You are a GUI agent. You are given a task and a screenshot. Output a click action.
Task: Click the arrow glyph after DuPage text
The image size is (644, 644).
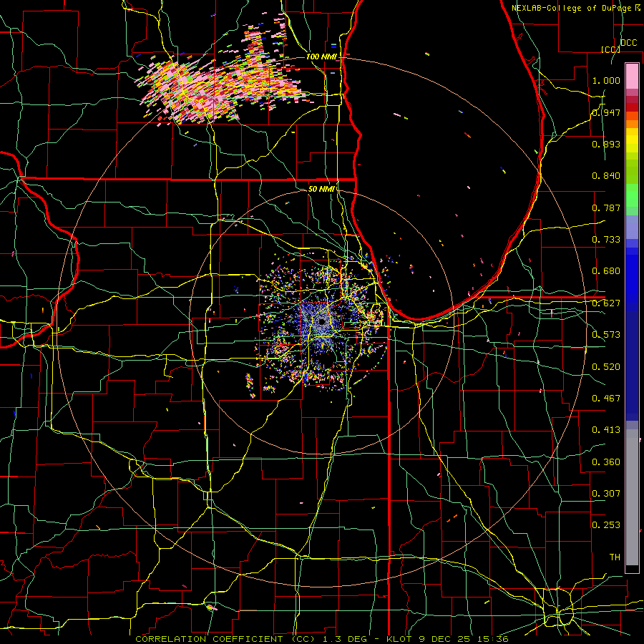(x=637, y=8)
